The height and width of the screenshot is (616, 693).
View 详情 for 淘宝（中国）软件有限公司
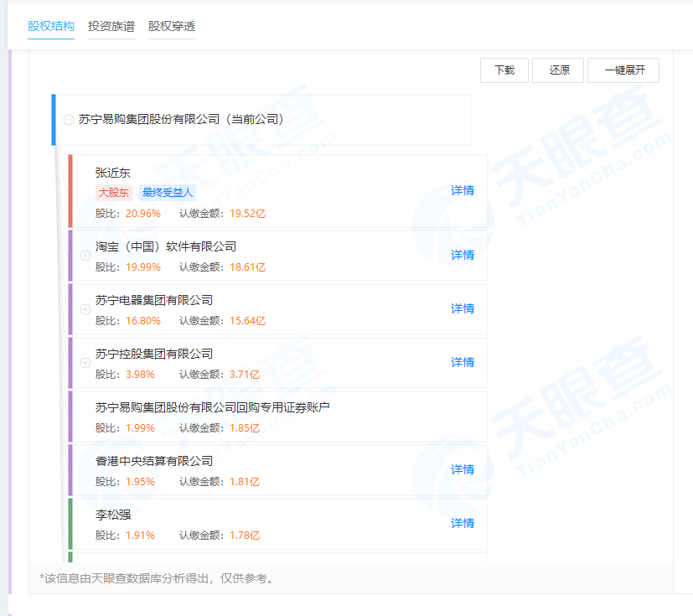point(463,255)
